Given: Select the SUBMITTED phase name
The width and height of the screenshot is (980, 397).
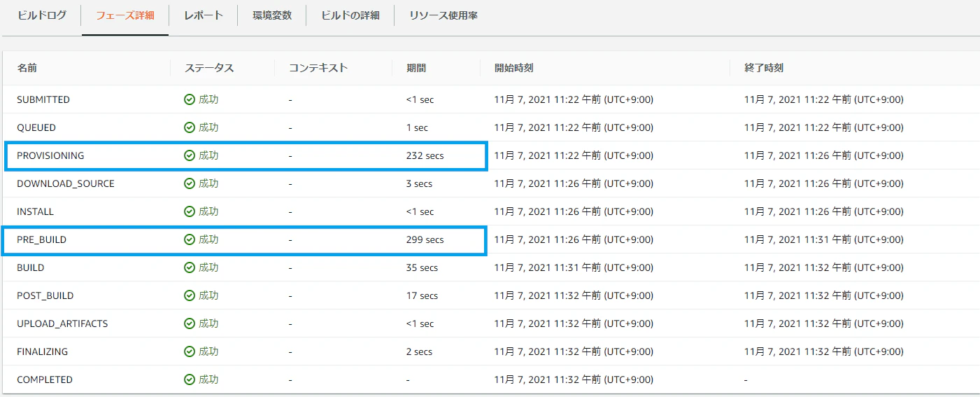Looking at the screenshot, I should (43, 99).
